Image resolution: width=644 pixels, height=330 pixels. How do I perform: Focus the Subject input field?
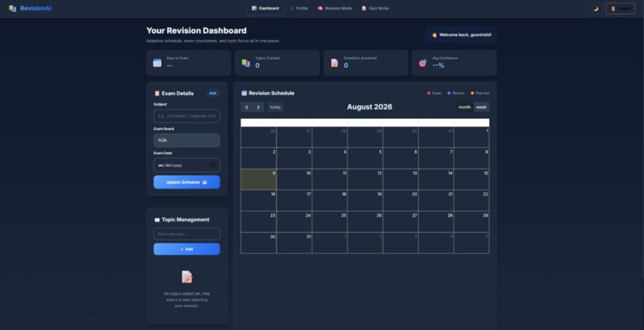tap(187, 116)
